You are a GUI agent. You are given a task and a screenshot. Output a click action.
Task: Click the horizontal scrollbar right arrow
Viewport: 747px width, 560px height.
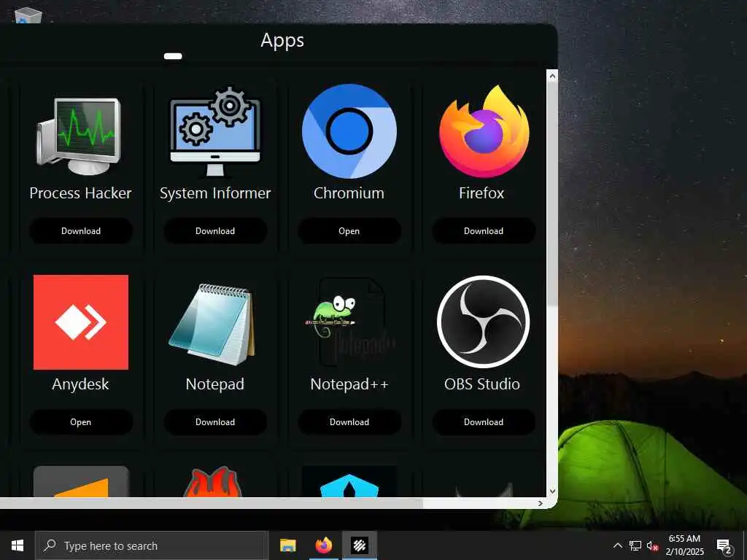coord(541,503)
